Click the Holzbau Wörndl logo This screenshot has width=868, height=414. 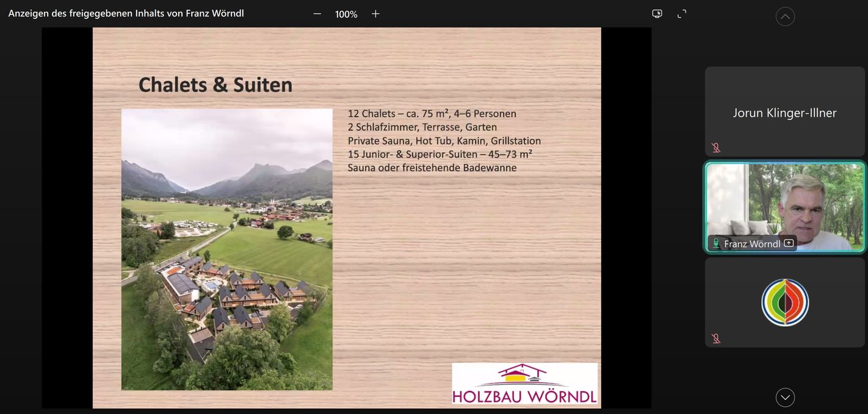click(x=524, y=384)
